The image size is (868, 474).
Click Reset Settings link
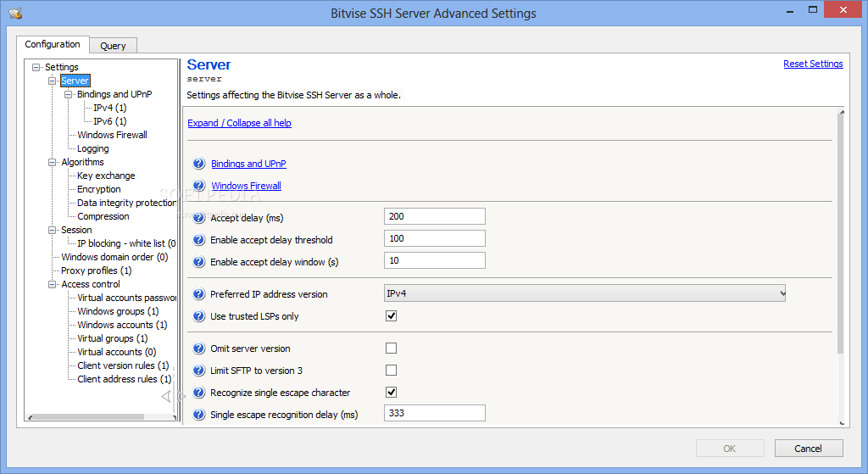pos(813,64)
